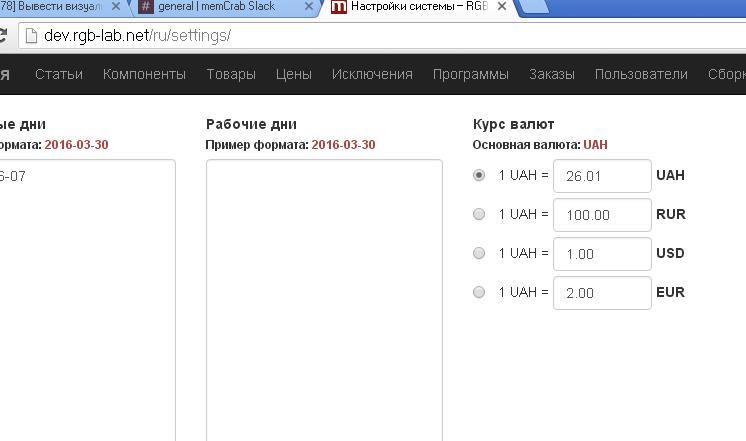Image resolution: width=746 pixels, height=441 pixels.
Task: Click the Заказы menu item
Action: click(x=552, y=74)
